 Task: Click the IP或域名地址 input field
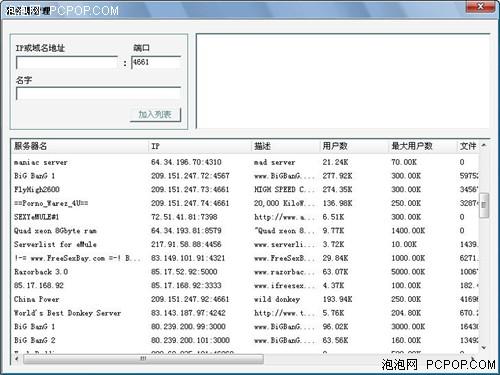[x=67, y=63]
